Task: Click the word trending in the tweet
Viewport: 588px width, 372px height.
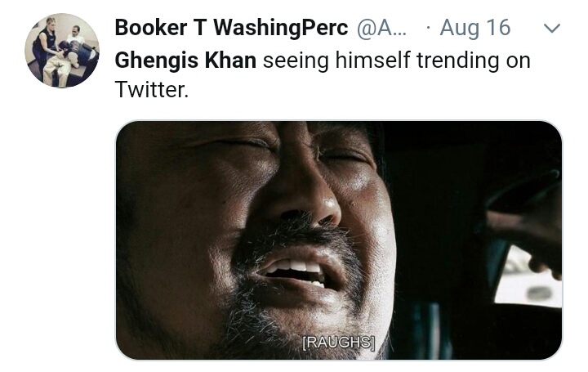Action: click(x=458, y=61)
